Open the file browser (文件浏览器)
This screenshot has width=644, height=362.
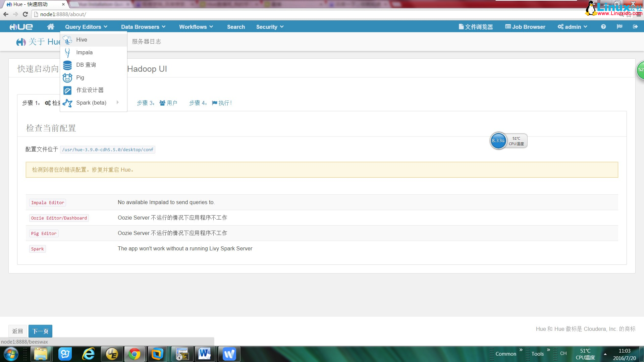[476, 27]
